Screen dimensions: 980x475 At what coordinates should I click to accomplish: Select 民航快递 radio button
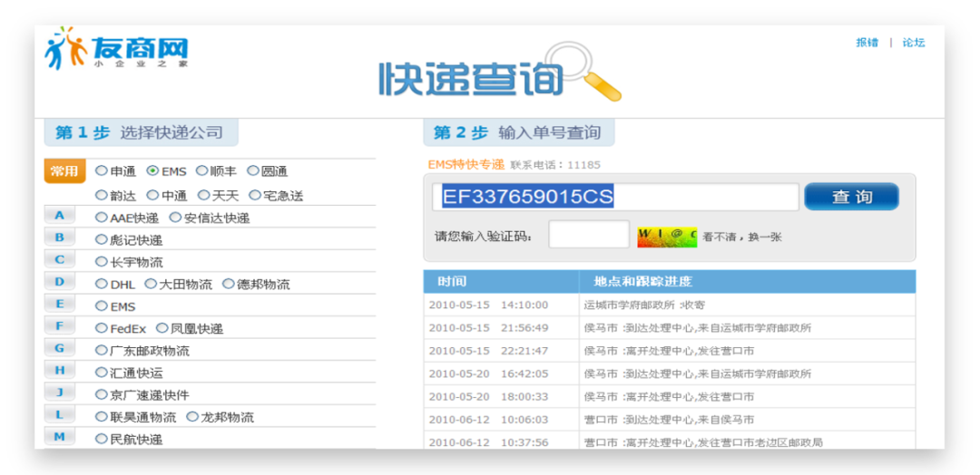coord(102,439)
